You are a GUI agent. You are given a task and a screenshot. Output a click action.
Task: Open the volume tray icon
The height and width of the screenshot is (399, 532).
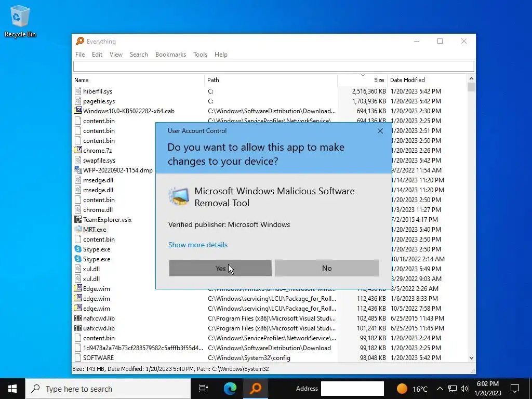464,389
